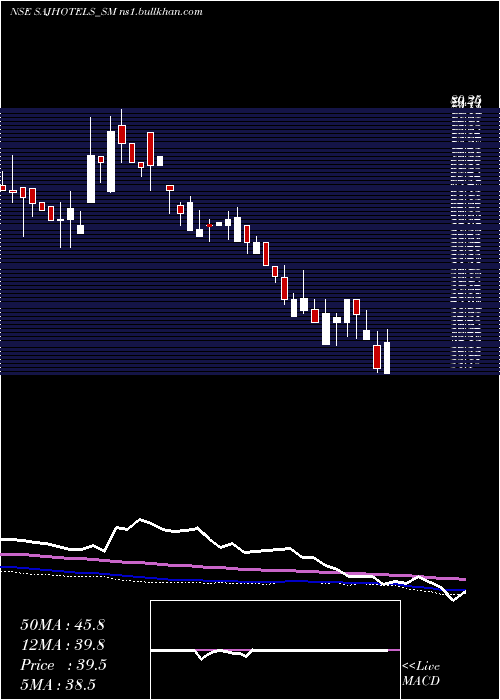
Task: Click the NSE SAJHOTELS_SM chart title text
Action: point(106,12)
